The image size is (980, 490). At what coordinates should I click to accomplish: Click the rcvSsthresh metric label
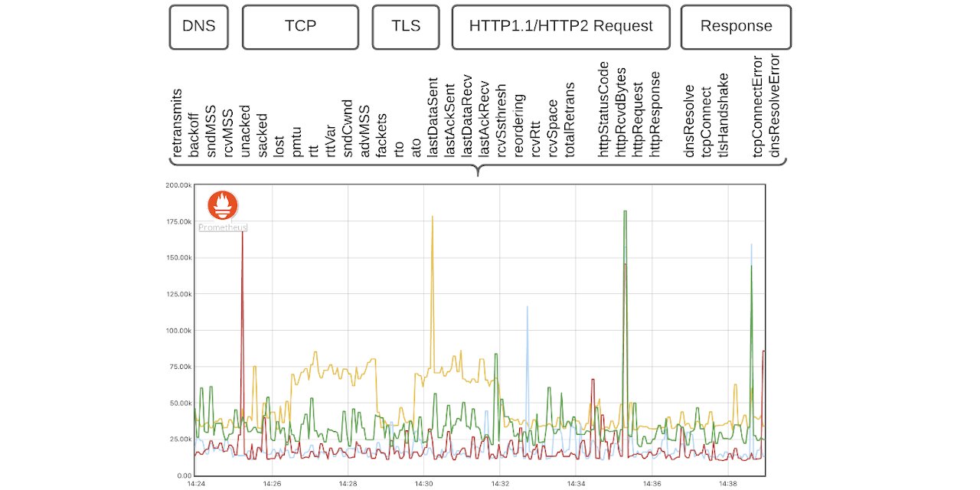coord(501,121)
